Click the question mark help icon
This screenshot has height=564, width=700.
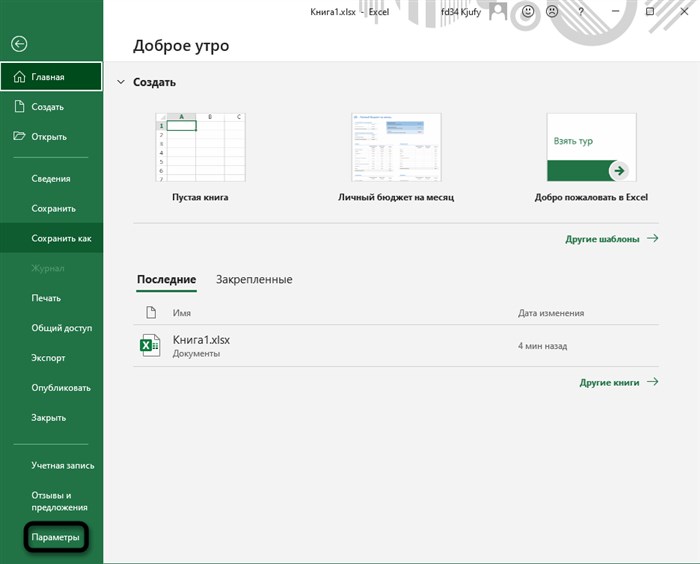point(581,12)
